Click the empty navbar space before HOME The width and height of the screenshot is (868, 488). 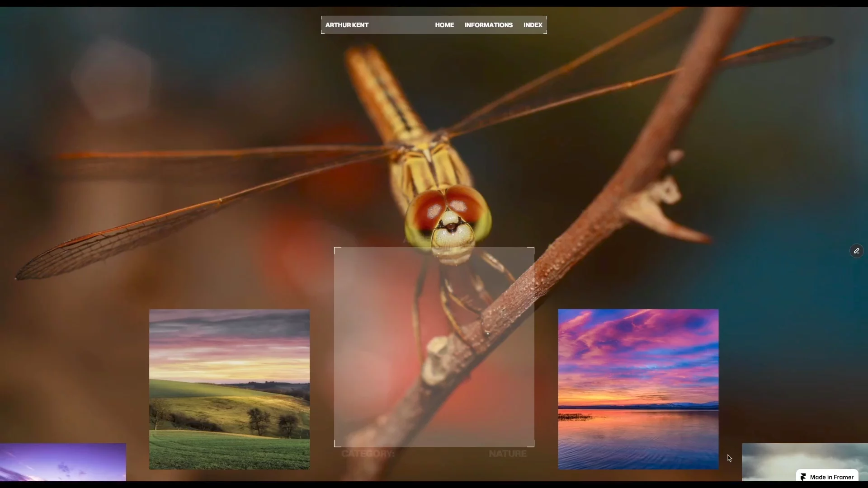(401, 25)
